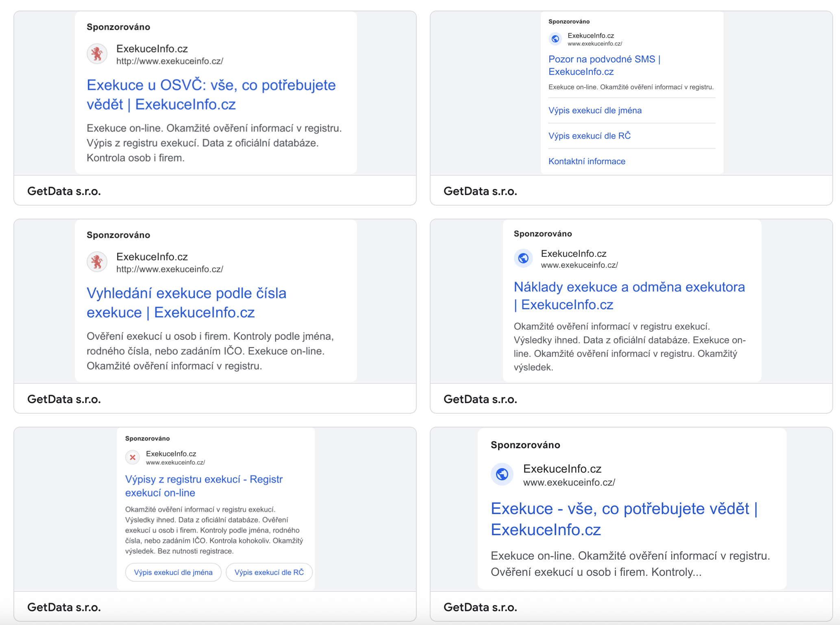This screenshot has width=840, height=625.
Task: Click red X favicon in Výpisy z registru ad
Action: click(133, 457)
